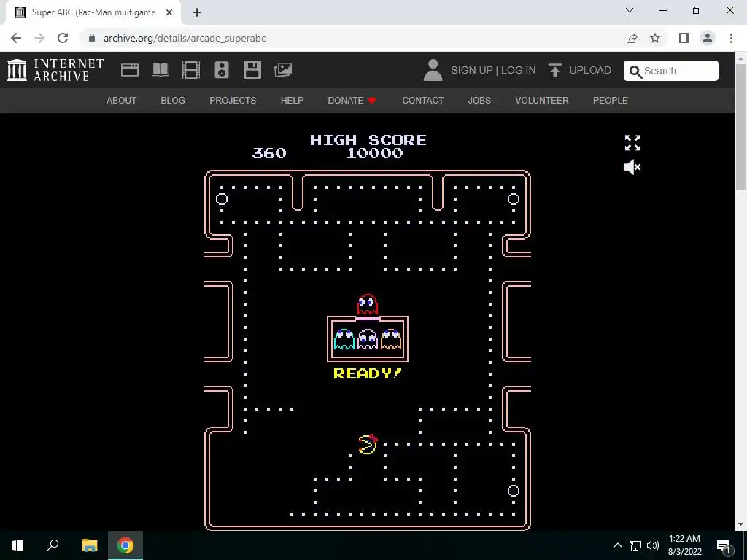Click the Chrome taskbar icon
This screenshot has width=747, height=560.
point(125,545)
